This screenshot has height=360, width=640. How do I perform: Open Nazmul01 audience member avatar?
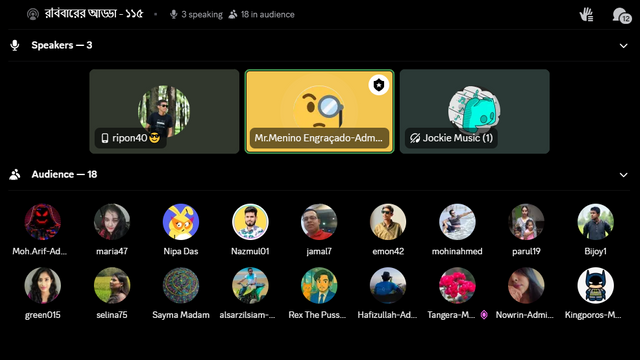(250, 222)
